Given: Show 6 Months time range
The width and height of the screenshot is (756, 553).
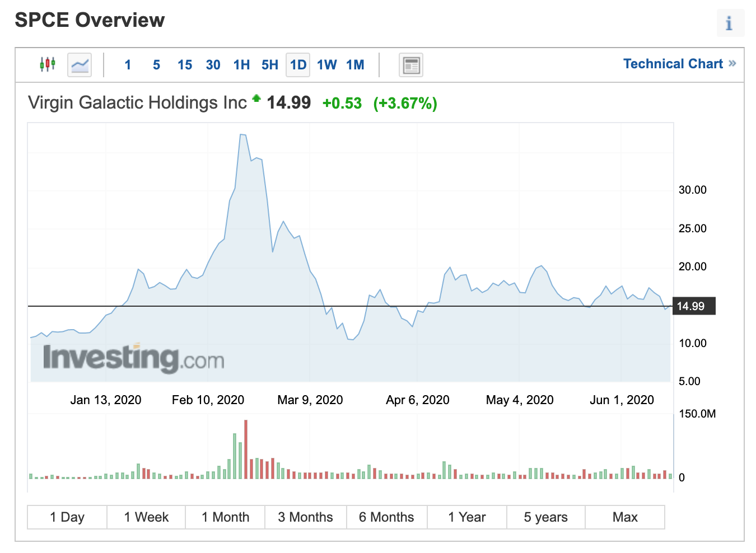Looking at the screenshot, I should click(386, 517).
